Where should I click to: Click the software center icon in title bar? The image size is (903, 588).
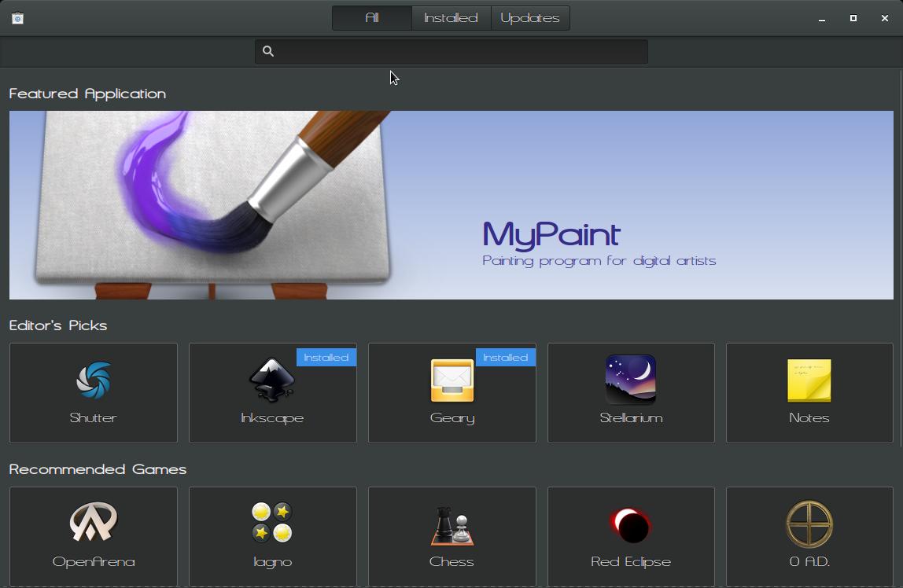click(x=17, y=18)
